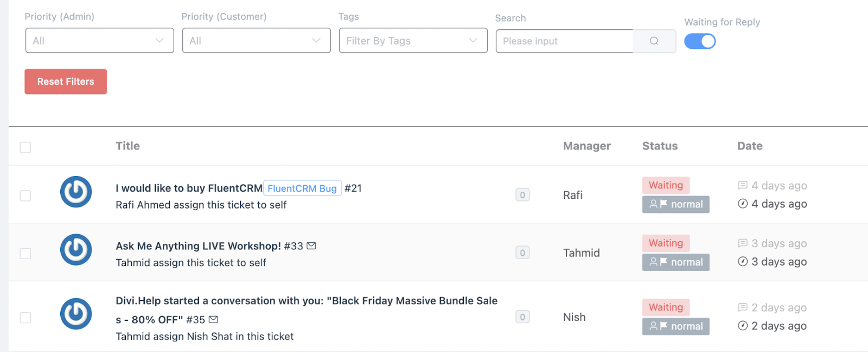This screenshot has height=352, width=868.
Task: Tick checkbox for Ask Me Anything ticket
Action: pyautogui.click(x=25, y=253)
